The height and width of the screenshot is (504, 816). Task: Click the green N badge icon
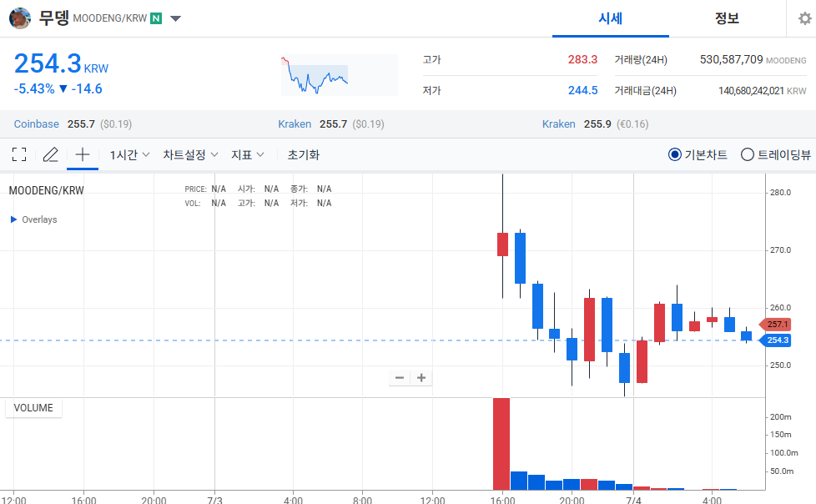click(155, 18)
